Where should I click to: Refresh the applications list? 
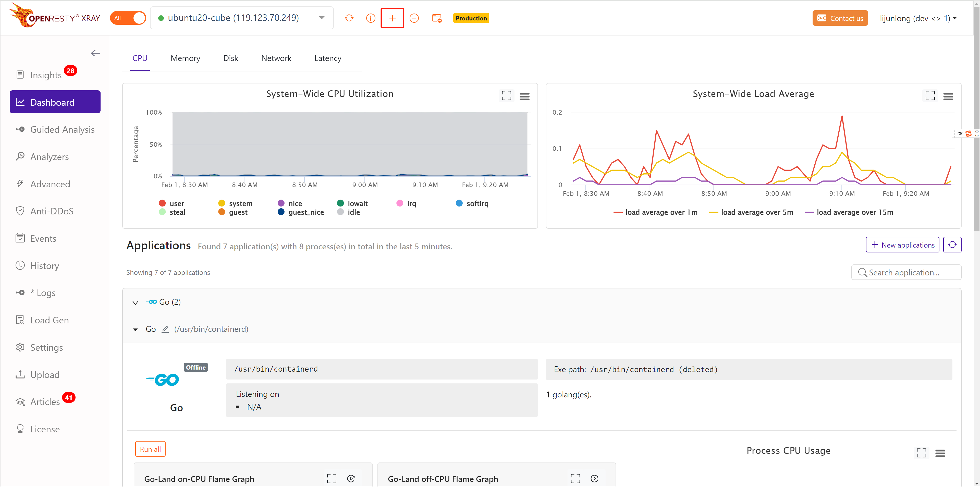coord(952,245)
